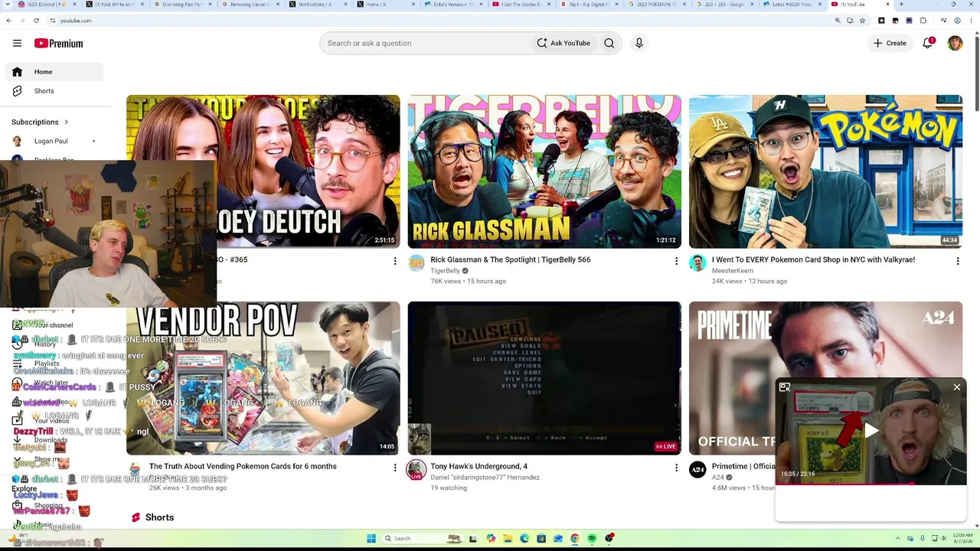The width and height of the screenshot is (980, 551).
Task: Open the Rick Glassman TigerBelly thumbnail
Action: point(544,171)
